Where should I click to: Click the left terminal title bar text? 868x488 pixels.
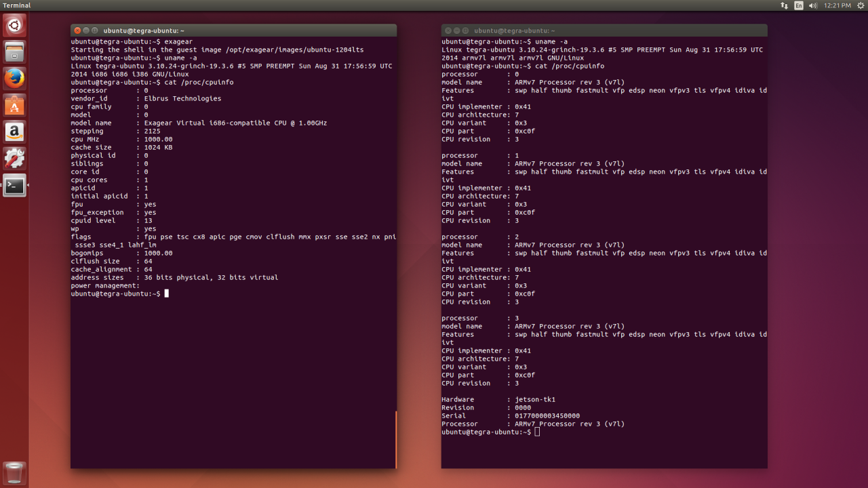(x=144, y=30)
